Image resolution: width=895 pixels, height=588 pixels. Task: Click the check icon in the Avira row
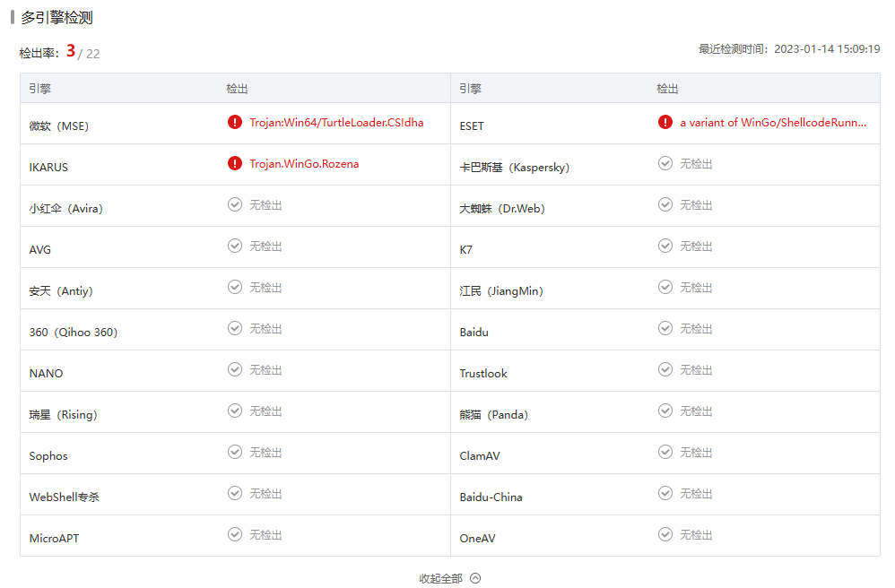point(235,204)
